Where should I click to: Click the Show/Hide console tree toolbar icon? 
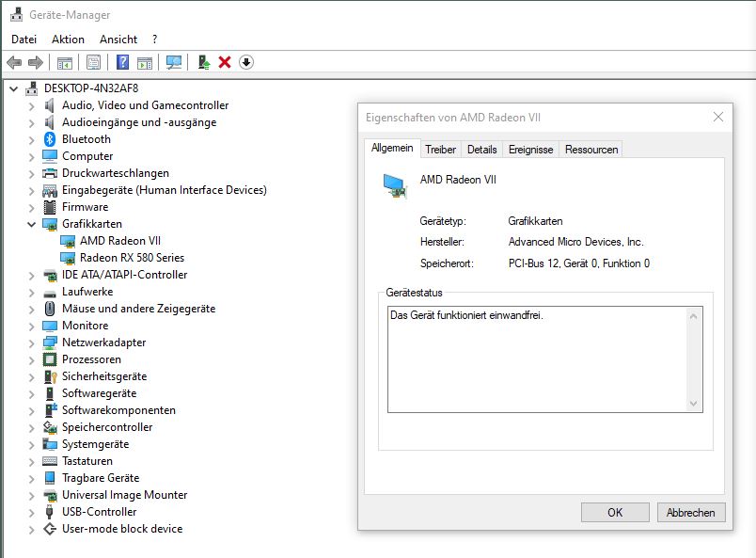coord(65,63)
